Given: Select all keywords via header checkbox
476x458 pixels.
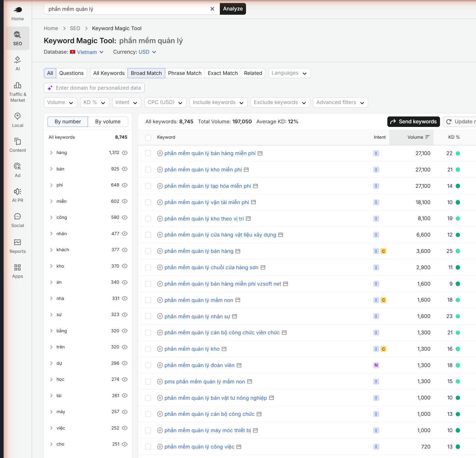Looking at the screenshot, I should click(148, 137).
